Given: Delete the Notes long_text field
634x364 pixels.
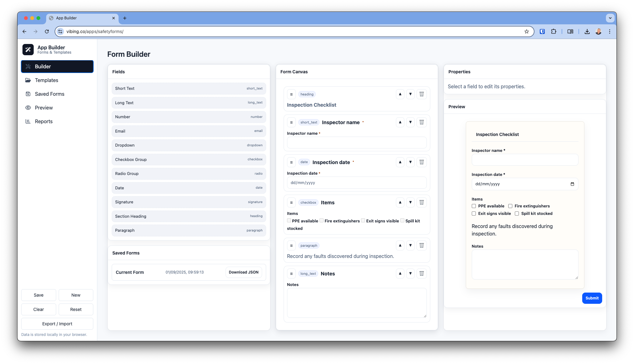Looking at the screenshot, I should [x=422, y=274].
